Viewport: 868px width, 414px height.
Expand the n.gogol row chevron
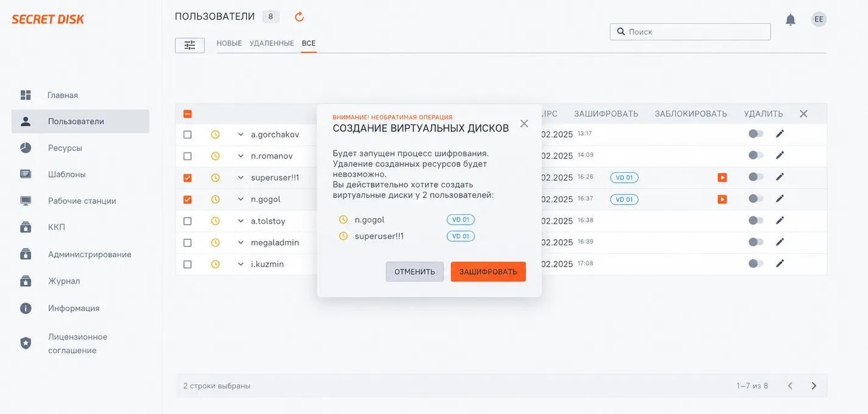241,199
